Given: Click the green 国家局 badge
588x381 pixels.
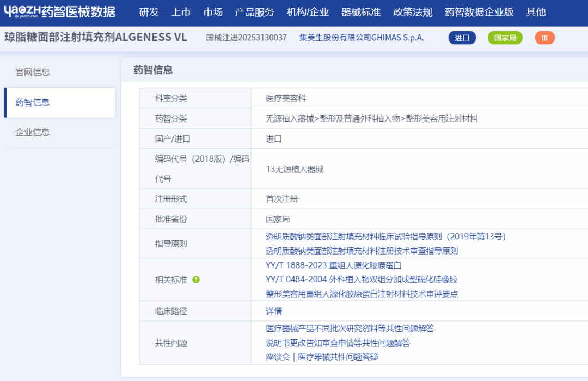Looking at the screenshot, I should tap(505, 38).
